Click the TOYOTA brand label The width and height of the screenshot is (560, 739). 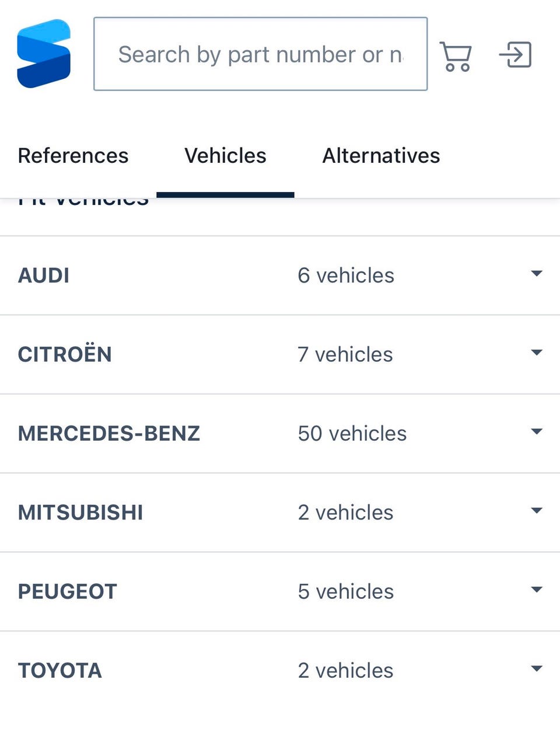pos(60,671)
